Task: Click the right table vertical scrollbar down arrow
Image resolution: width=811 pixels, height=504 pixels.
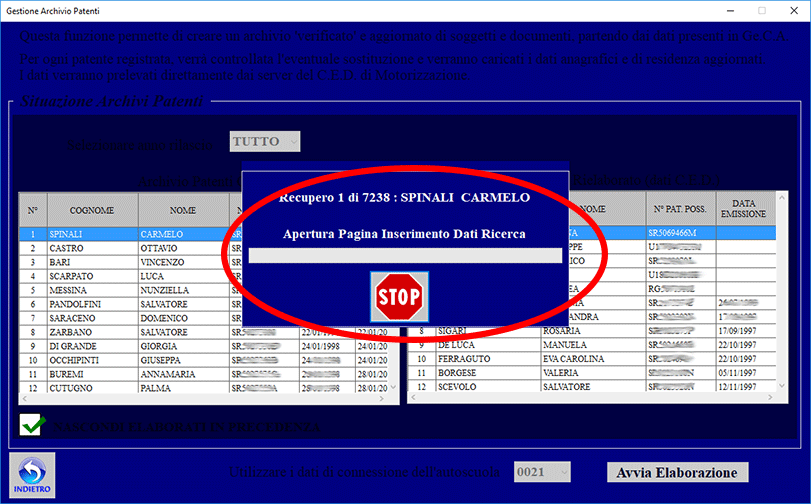Action: [x=782, y=385]
